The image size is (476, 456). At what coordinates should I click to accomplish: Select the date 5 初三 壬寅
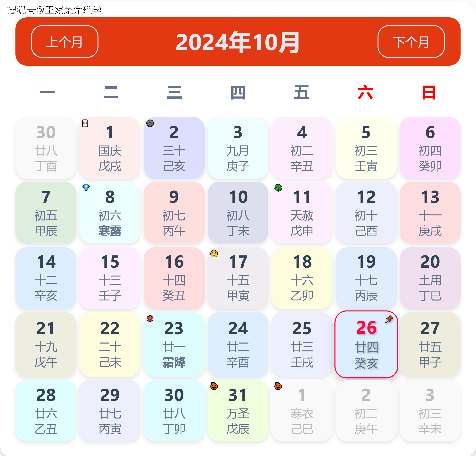click(366, 148)
